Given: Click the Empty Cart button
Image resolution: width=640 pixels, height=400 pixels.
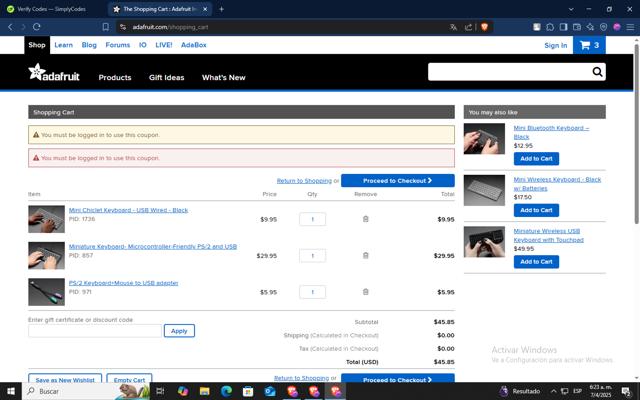Looking at the screenshot, I should coord(129,379).
